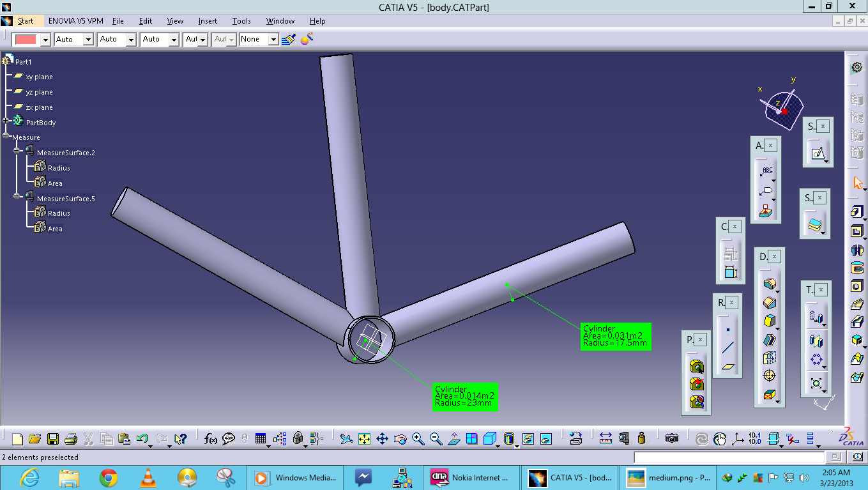Open the File menu

pos(118,21)
